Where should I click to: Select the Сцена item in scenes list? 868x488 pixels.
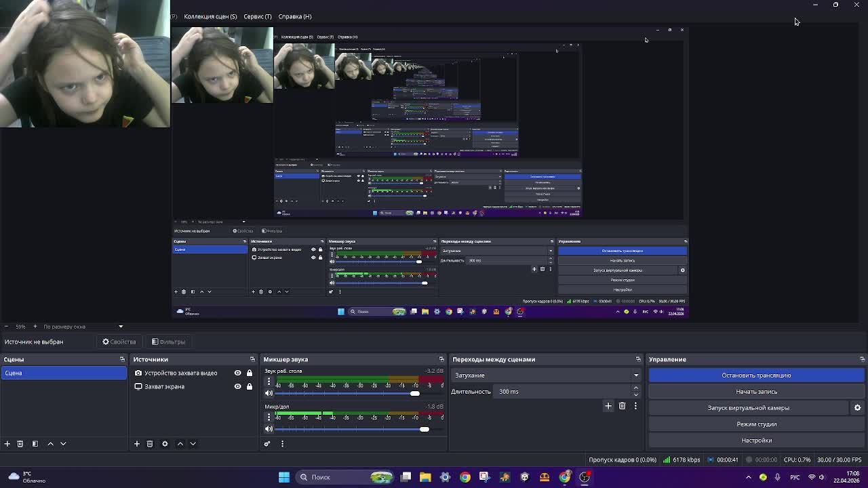point(63,373)
